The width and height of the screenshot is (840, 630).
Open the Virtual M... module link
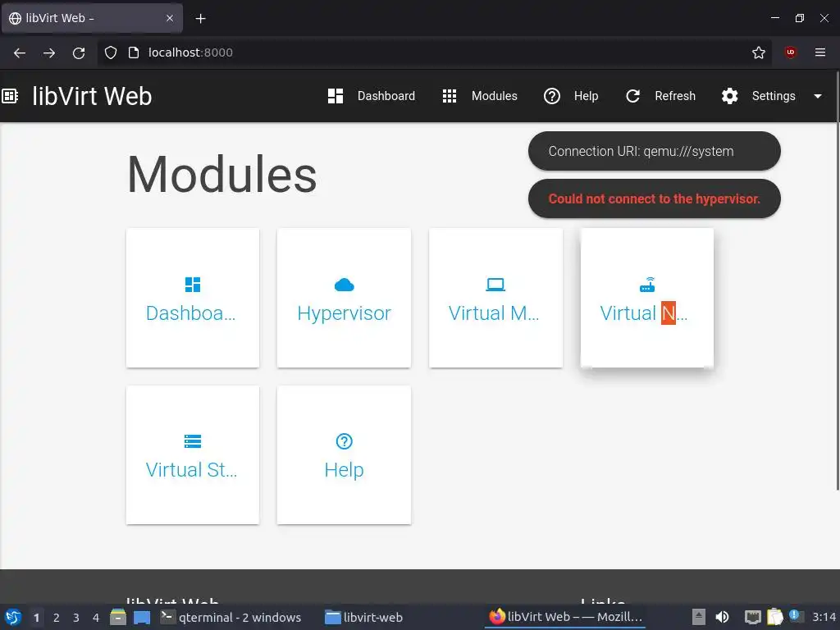coord(494,313)
